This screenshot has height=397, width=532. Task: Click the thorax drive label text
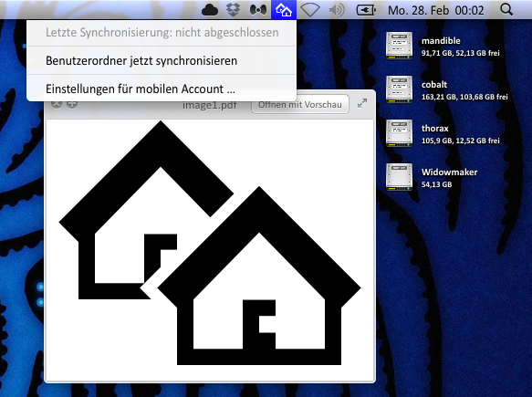[x=434, y=129]
